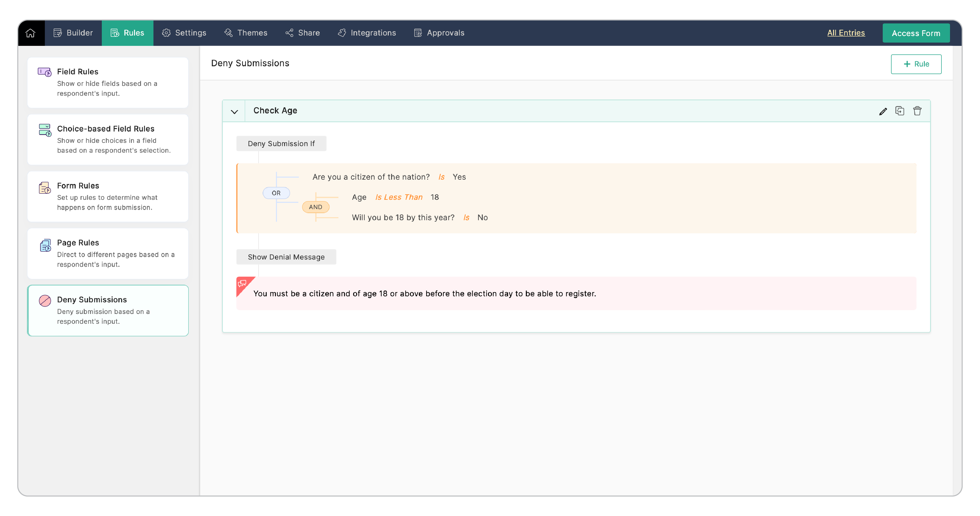Click the home icon in the navbar
980x516 pixels.
point(30,33)
